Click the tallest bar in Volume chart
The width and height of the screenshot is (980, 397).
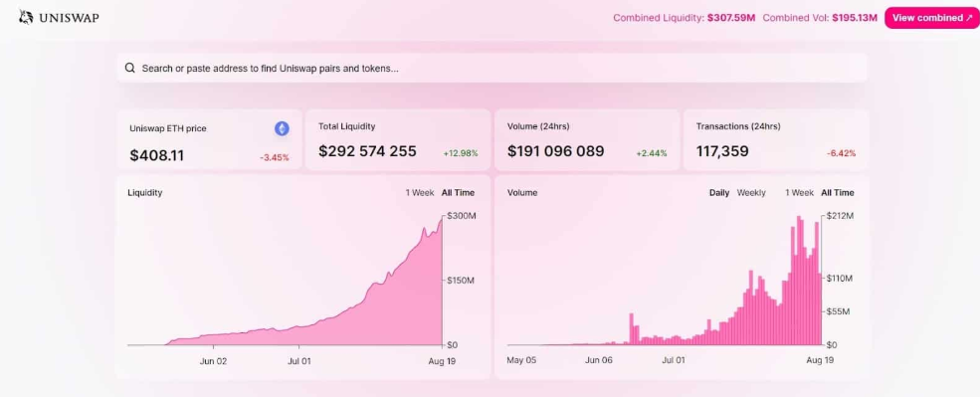point(799,280)
